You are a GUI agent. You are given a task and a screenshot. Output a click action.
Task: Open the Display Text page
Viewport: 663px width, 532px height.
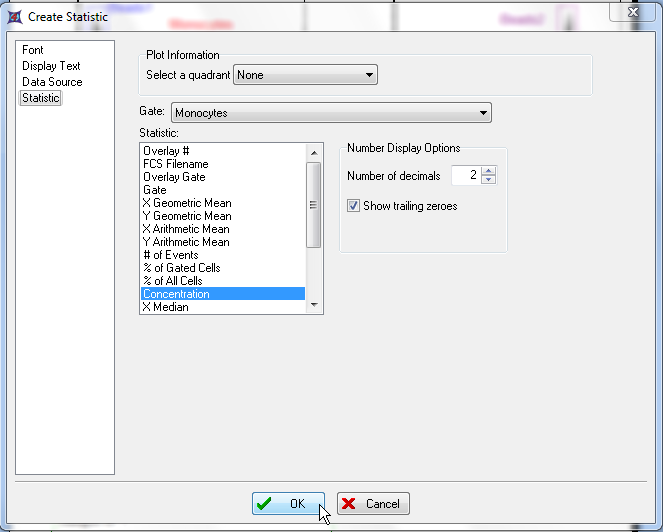51,66
